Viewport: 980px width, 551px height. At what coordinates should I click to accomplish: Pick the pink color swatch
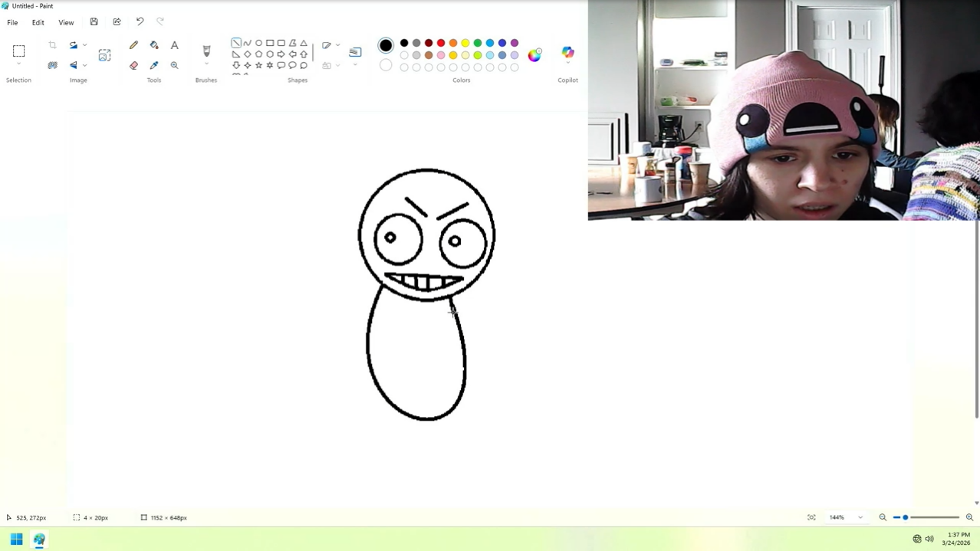coord(441,55)
